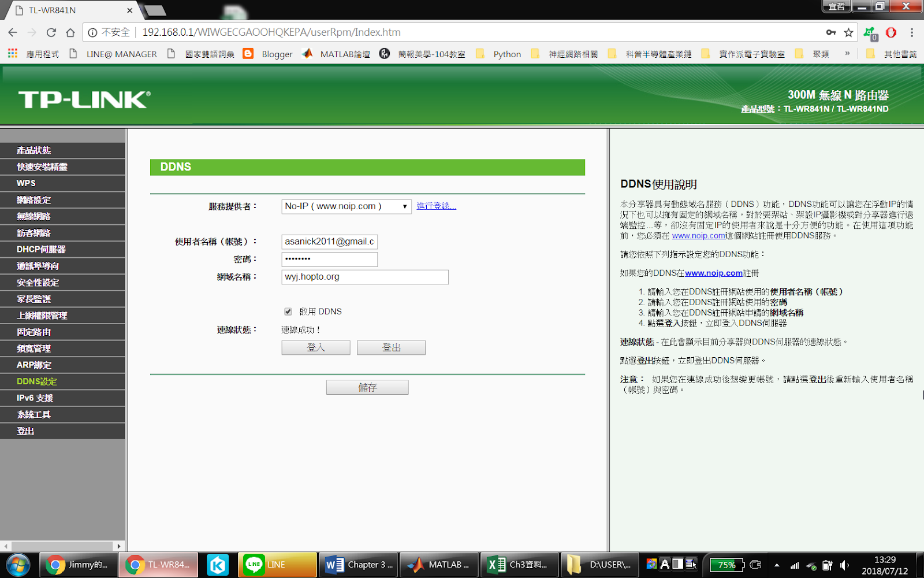Reload the router configuration page
924x578 pixels.
pos(50,32)
